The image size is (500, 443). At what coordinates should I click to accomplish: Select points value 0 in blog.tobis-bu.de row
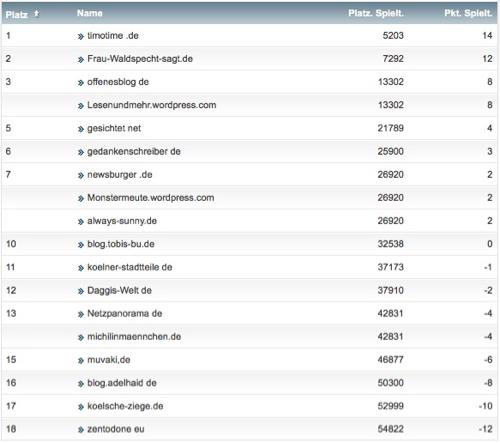pyautogui.click(x=490, y=244)
